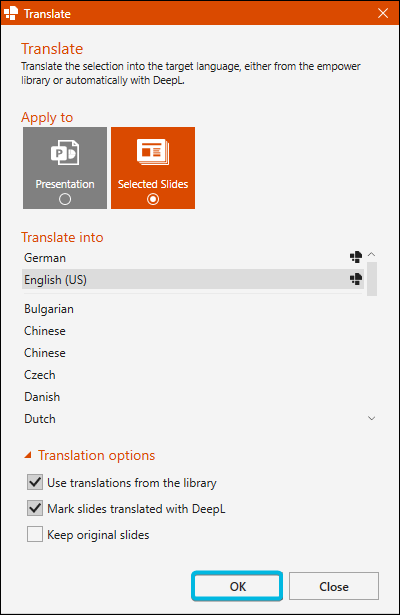Click the language list up arrow

click(371, 255)
